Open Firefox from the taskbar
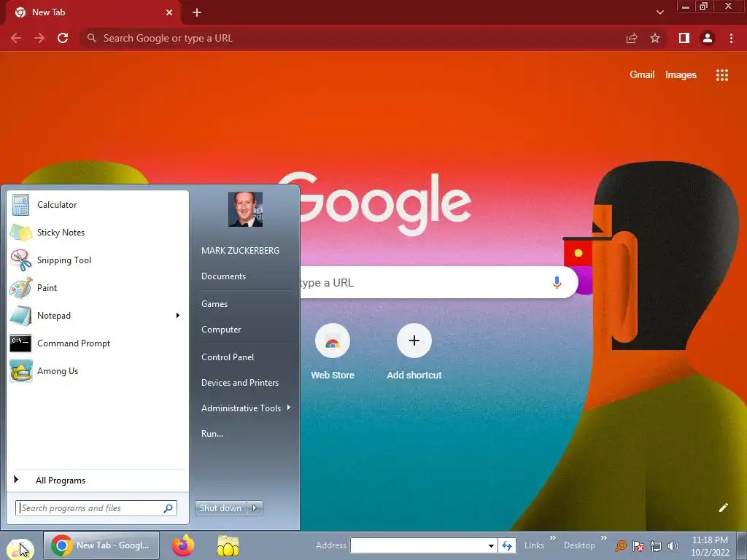This screenshot has height=560, width=747. (183, 545)
